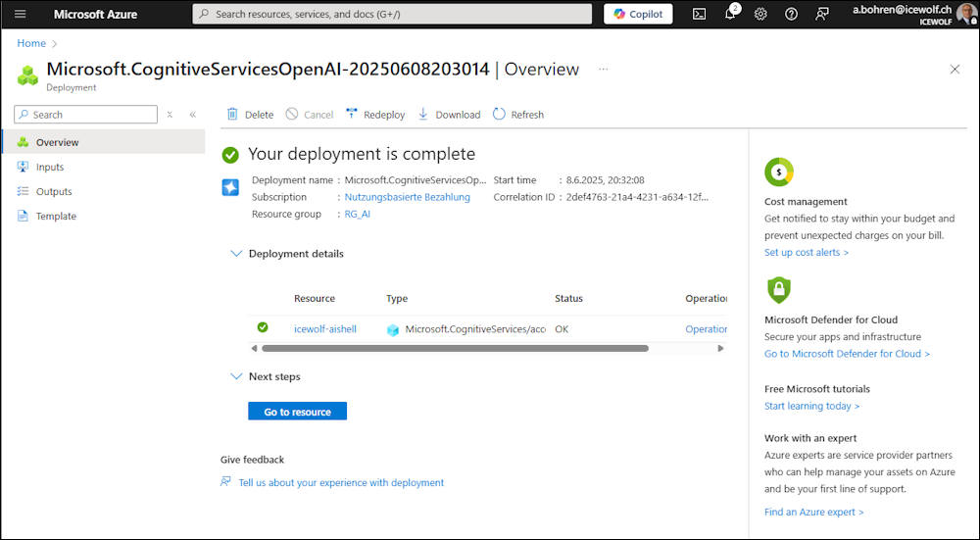Open the Operation details link in the row
The image size is (980, 540).
(x=706, y=328)
